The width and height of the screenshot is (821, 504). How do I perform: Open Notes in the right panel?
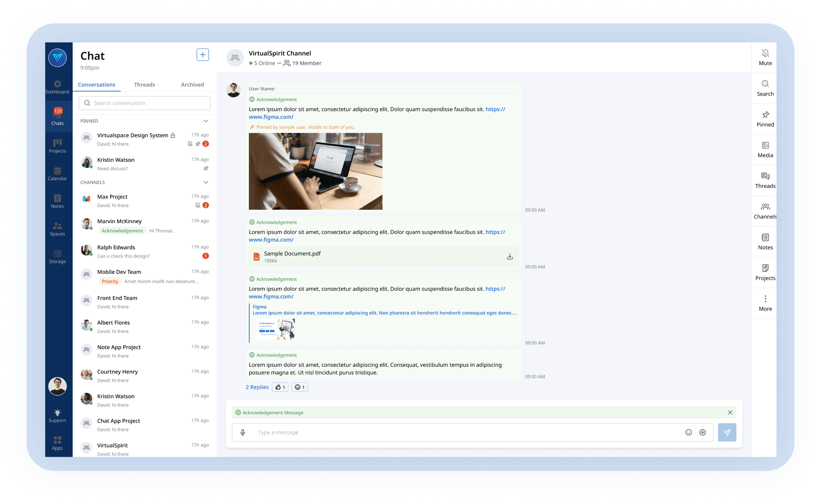pyautogui.click(x=765, y=242)
